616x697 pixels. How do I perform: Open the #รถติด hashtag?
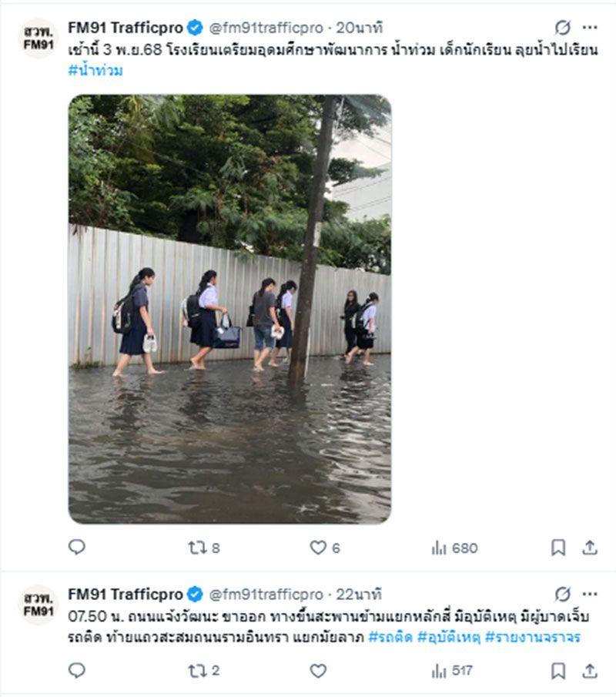tap(390, 637)
